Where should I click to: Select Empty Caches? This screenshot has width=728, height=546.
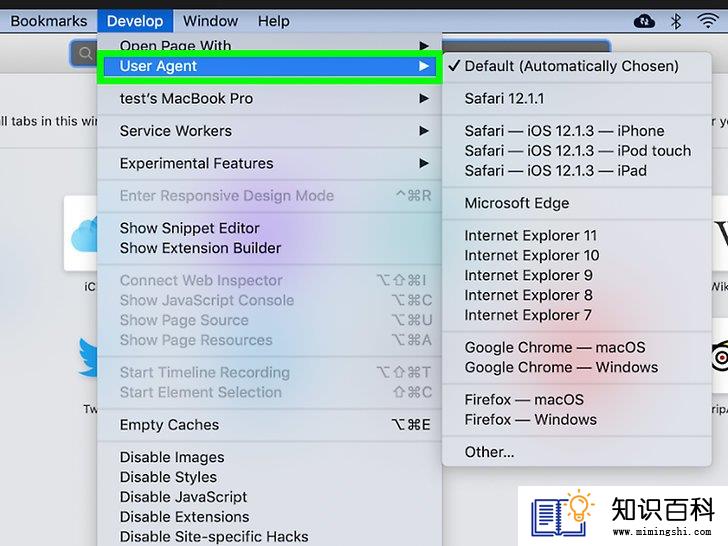click(x=269, y=424)
